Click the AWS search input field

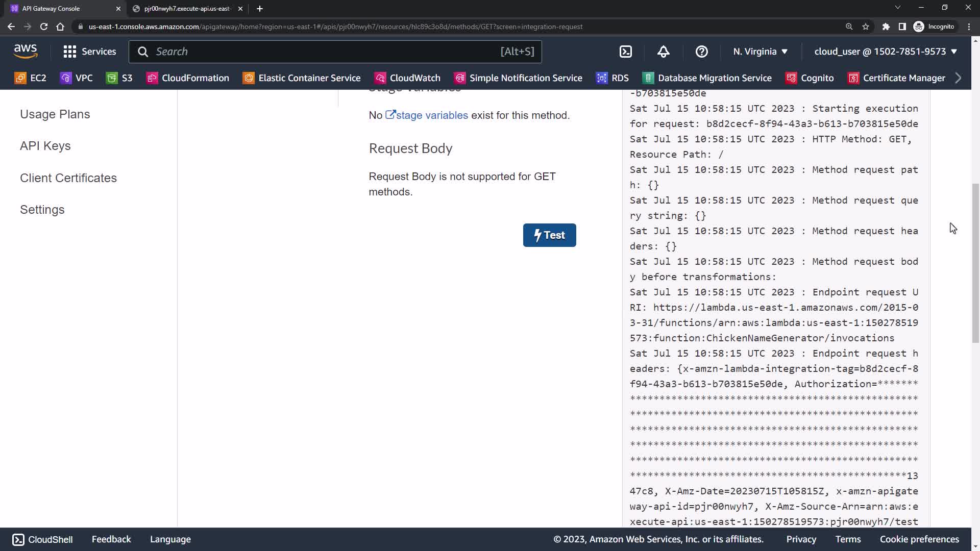[x=327, y=52]
